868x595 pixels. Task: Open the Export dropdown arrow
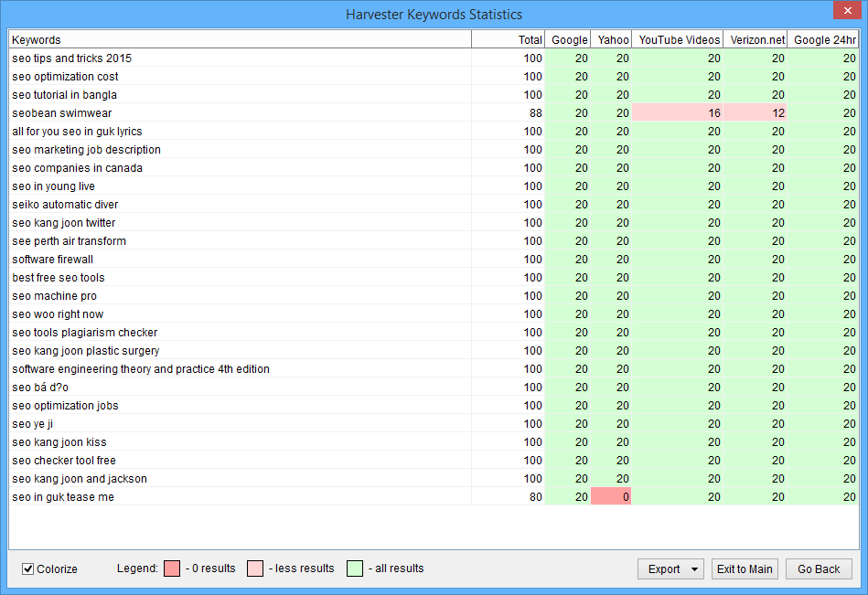pos(694,569)
